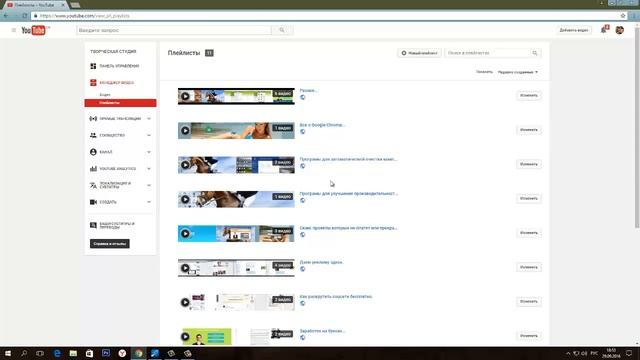
Task: Click the ПРЯМЫЕ ТРАНСЛЯЦИИ broadcast icon
Action: pos(93,119)
